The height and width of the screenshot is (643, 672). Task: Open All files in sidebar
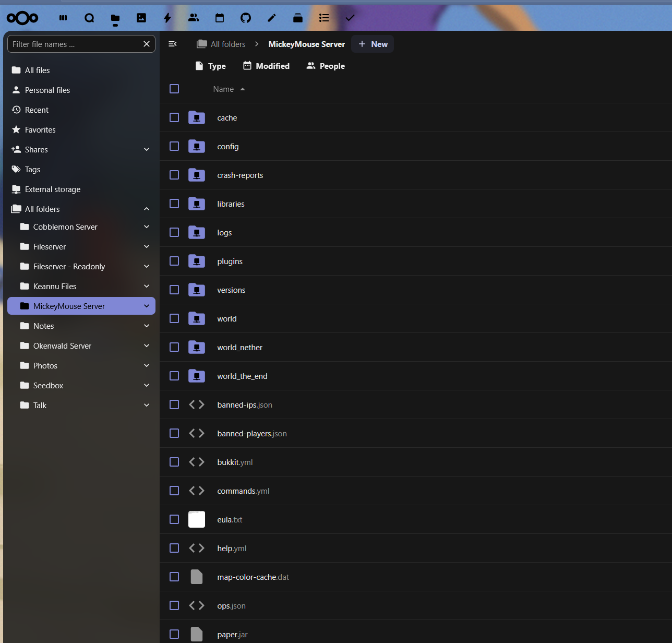[x=81, y=70]
